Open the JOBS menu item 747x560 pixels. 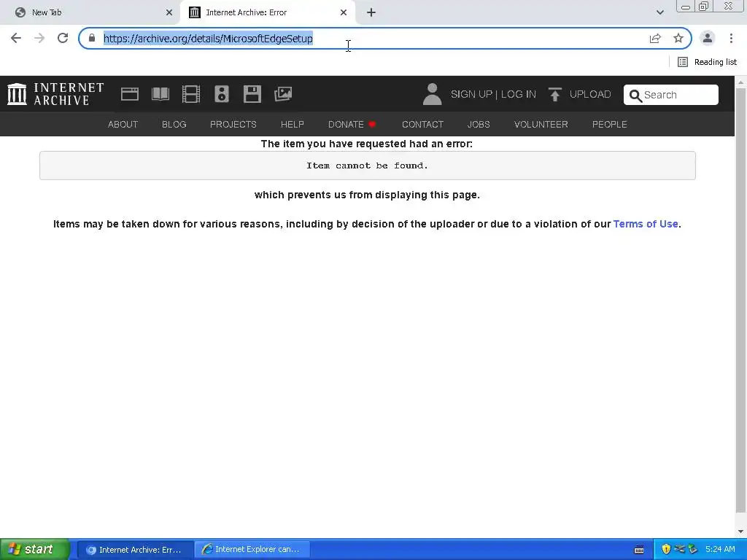[479, 124]
